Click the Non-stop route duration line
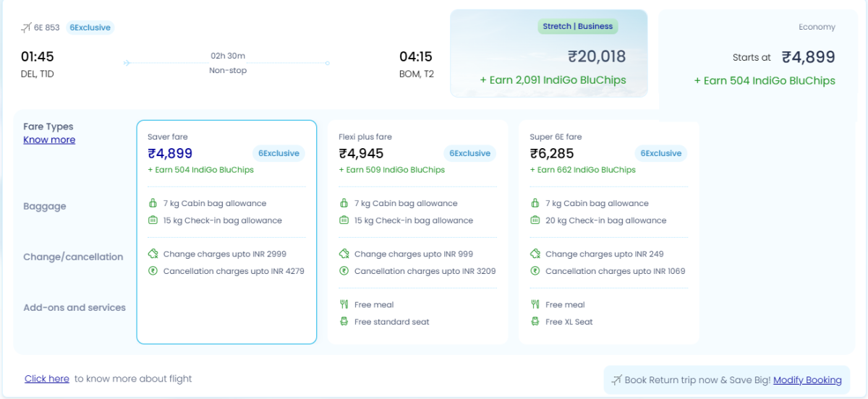This screenshot has width=868, height=399. tap(227, 63)
